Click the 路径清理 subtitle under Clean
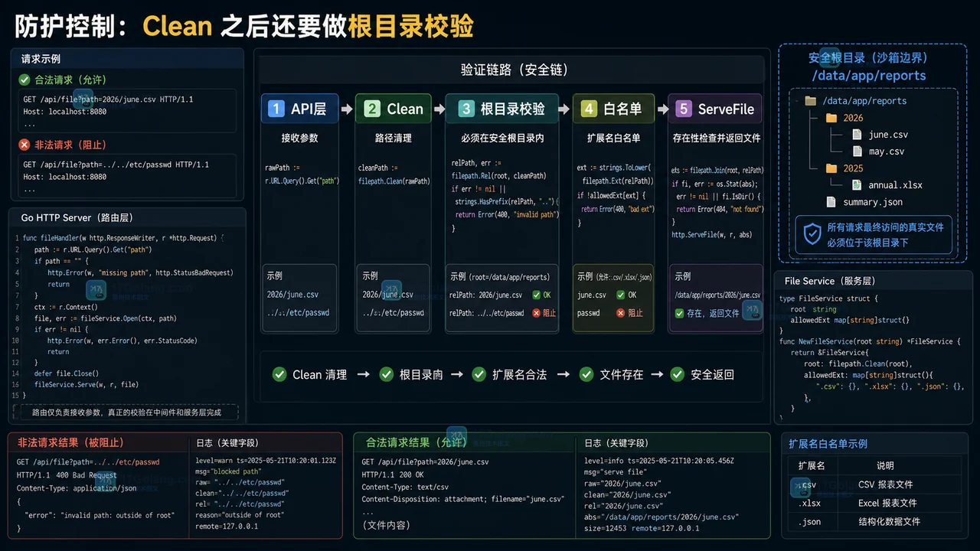This screenshot has width=980, height=551. coord(394,139)
